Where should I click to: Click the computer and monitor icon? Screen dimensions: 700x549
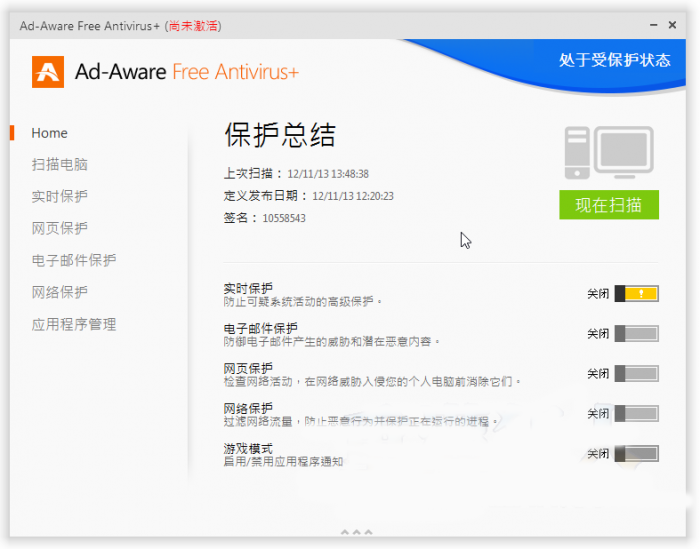click(x=609, y=153)
